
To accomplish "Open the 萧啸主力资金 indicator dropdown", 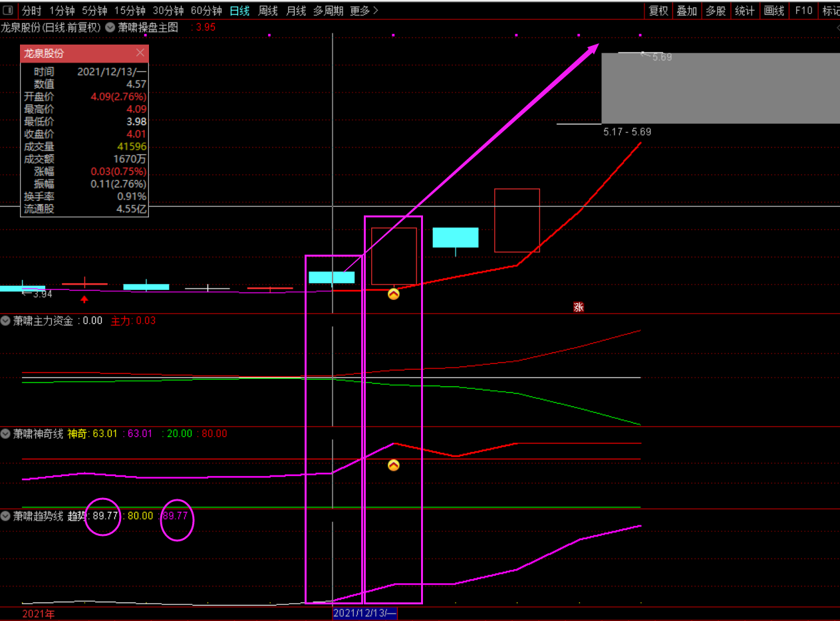I will [x=6, y=320].
